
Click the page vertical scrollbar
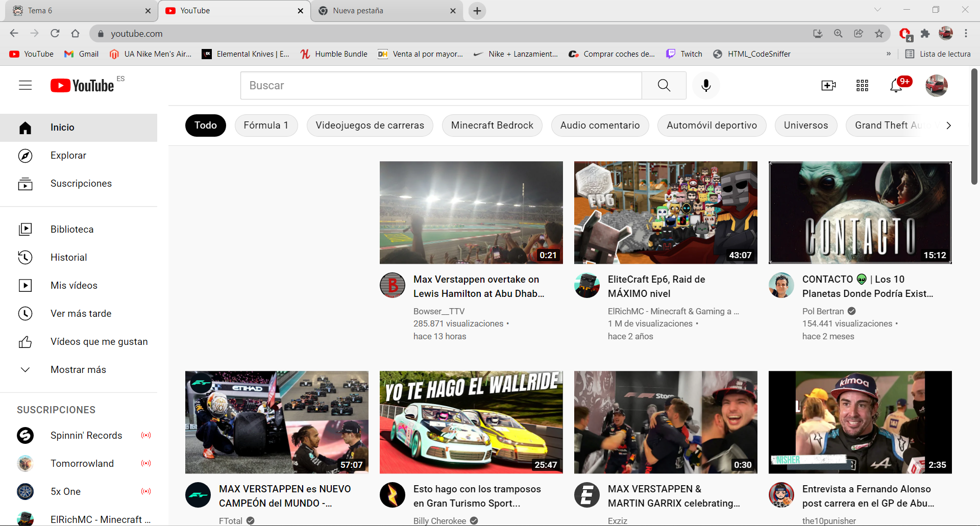click(974, 127)
